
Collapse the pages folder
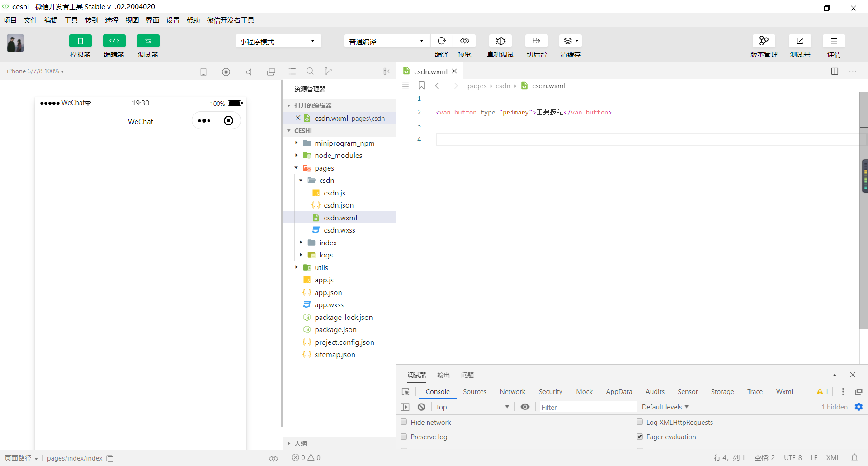pyautogui.click(x=339, y=168)
